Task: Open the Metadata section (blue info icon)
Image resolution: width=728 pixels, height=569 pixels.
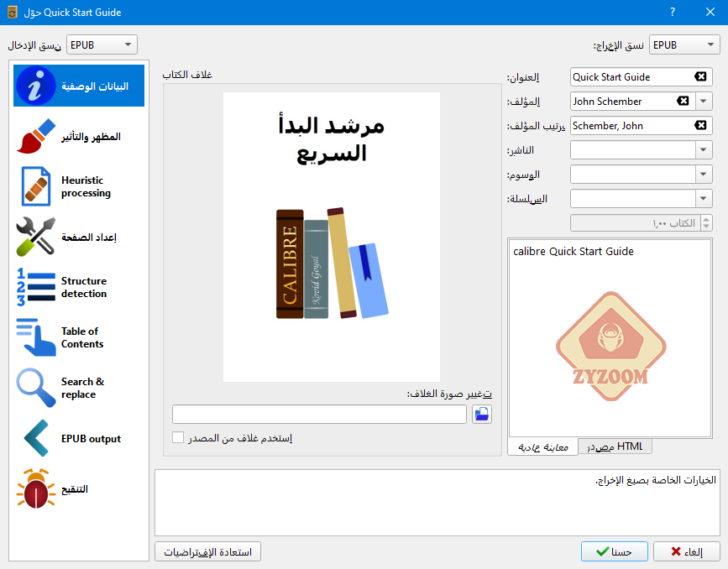Action: [x=36, y=86]
